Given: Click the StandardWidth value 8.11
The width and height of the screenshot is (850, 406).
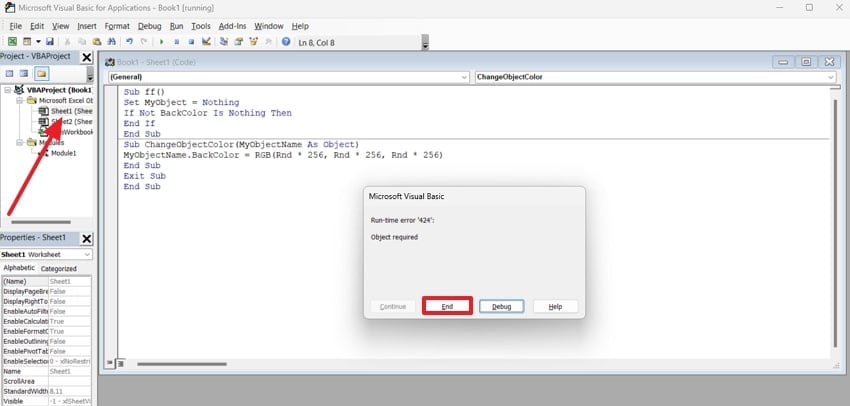Looking at the screenshot, I should pyautogui.click(x=70, y=391).
